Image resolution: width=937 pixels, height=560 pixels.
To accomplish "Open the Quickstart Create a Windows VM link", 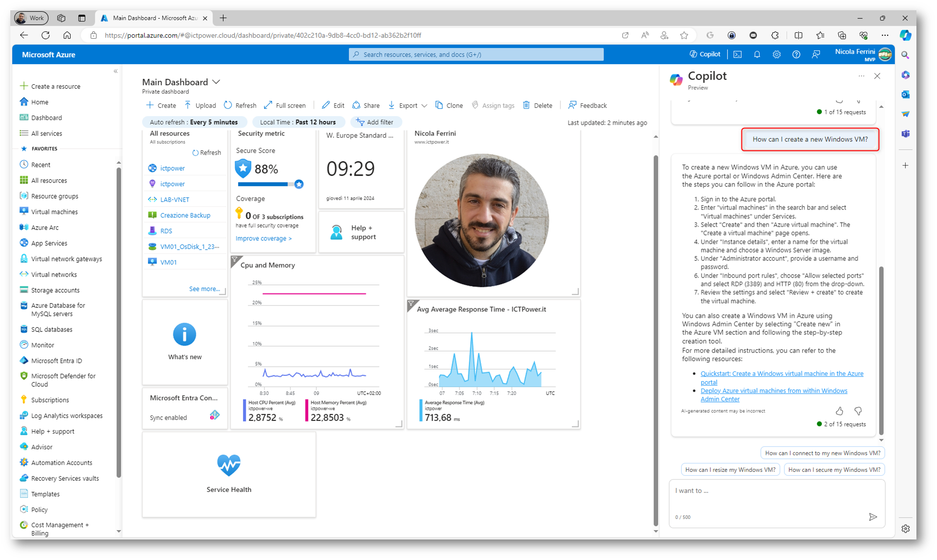I will 782,378.
